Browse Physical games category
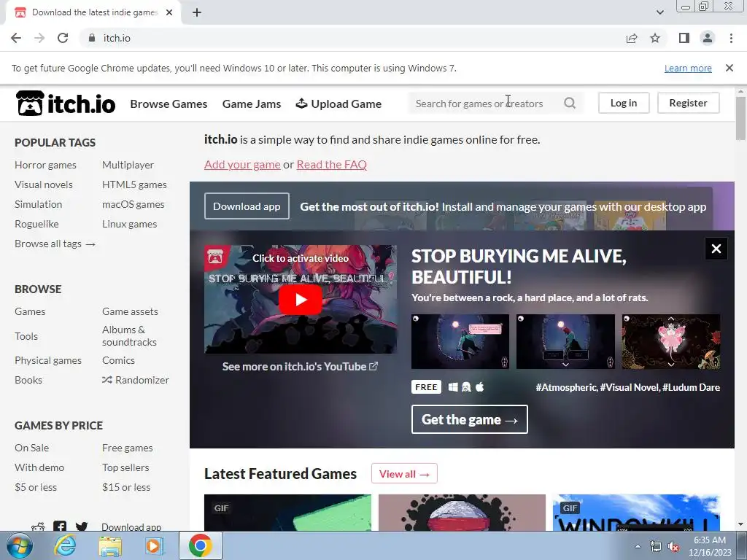The image size is (747, 560). (x=48, y=360)
